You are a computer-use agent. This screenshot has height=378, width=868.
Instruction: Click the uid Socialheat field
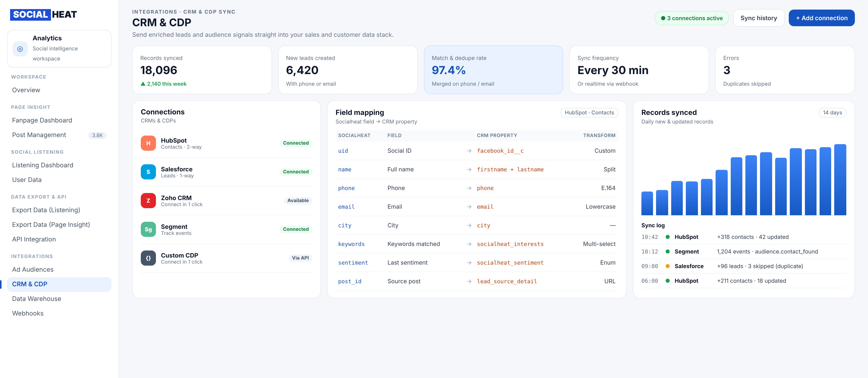click(x=343, y=151)
